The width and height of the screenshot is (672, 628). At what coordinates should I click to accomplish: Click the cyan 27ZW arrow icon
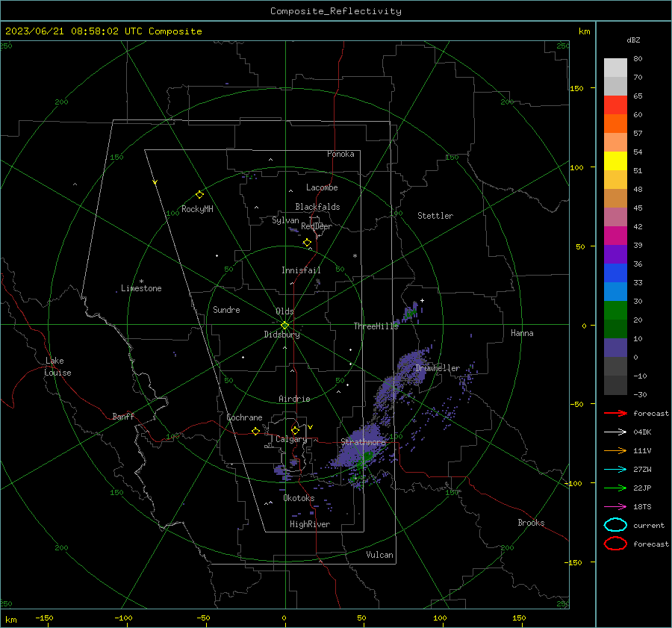(x=615, y=470)
